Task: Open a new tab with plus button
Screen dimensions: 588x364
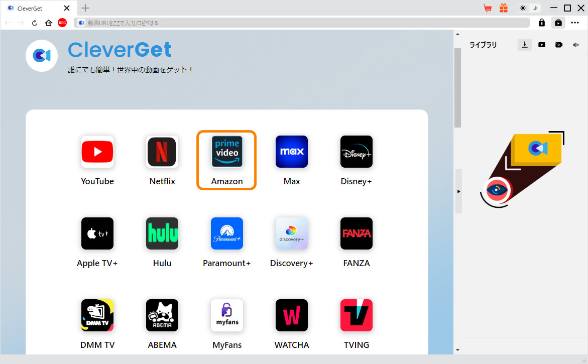Action: tap(85, 8)
